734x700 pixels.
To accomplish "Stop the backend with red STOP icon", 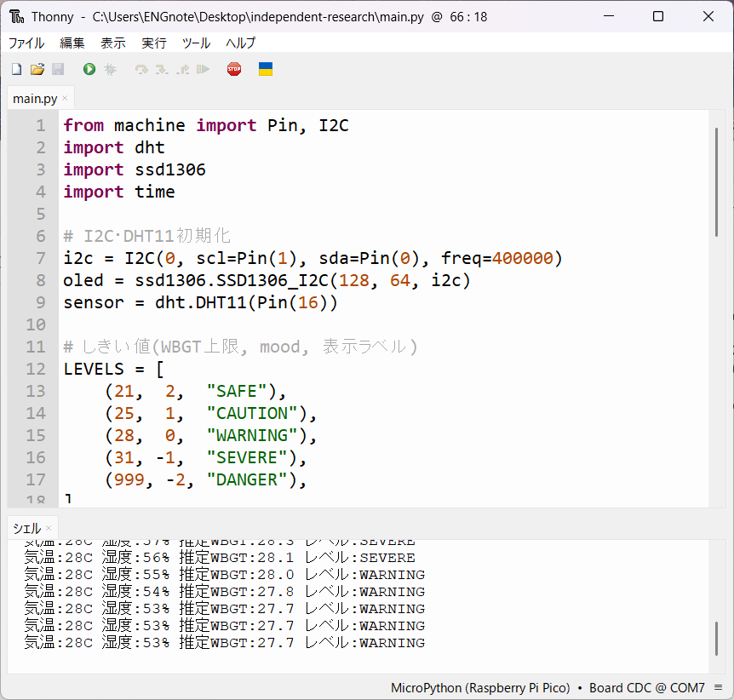I will click(234, 69).
